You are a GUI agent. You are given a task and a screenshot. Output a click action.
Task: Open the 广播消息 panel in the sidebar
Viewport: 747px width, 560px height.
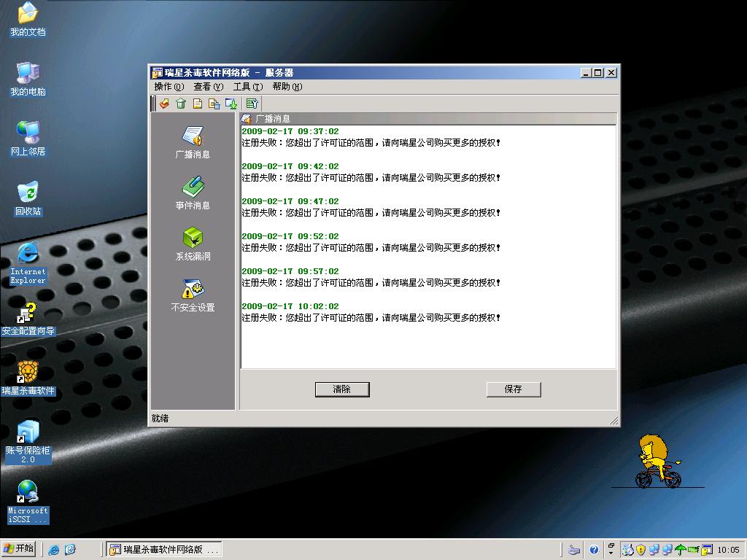[x=193, y=142]
